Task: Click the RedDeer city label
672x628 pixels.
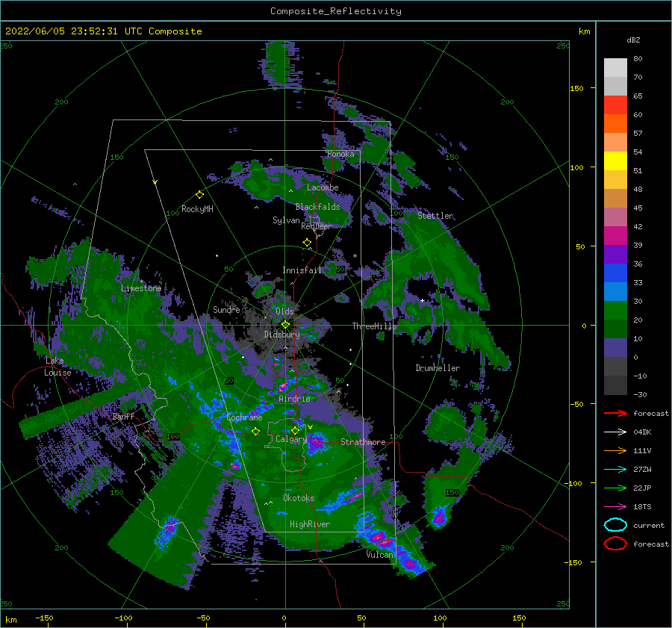Action: [317, 226]
